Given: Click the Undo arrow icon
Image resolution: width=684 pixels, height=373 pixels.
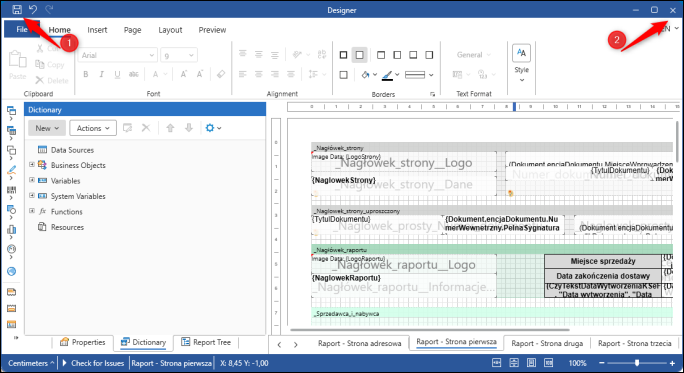Looking at the screenshot, I should [33, 9].
